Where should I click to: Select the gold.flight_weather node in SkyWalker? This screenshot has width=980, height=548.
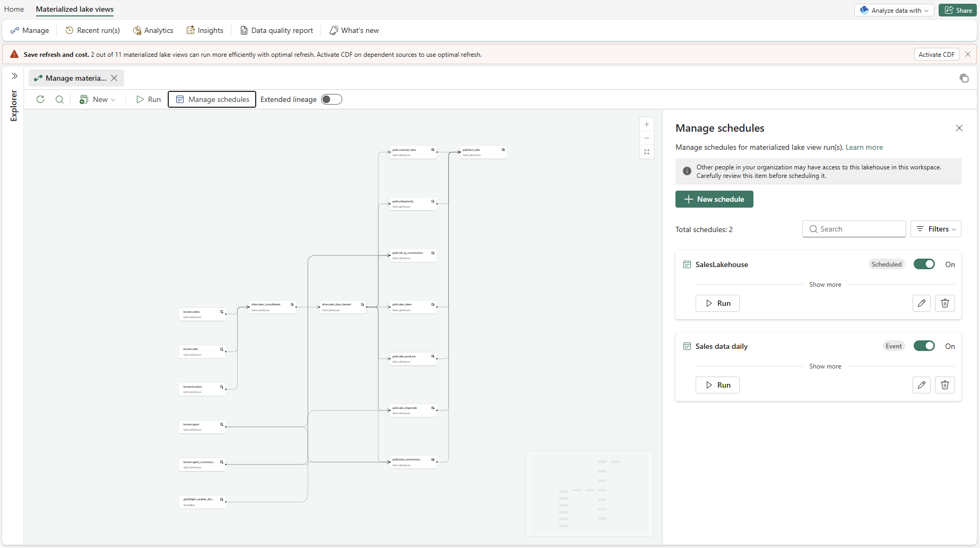tap(202, 502)
